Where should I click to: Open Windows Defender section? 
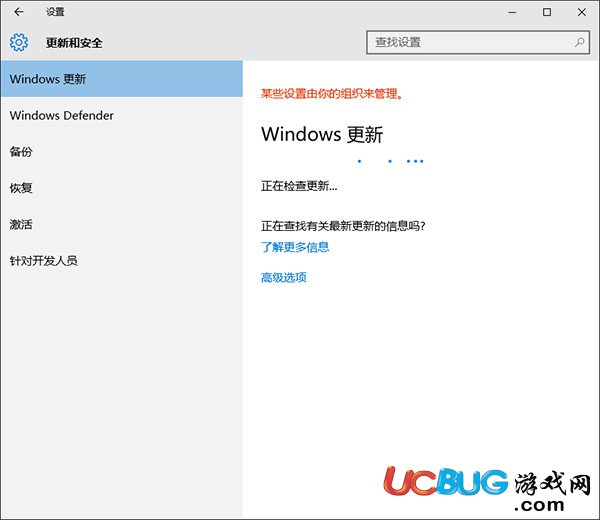[x=122, y=115]
